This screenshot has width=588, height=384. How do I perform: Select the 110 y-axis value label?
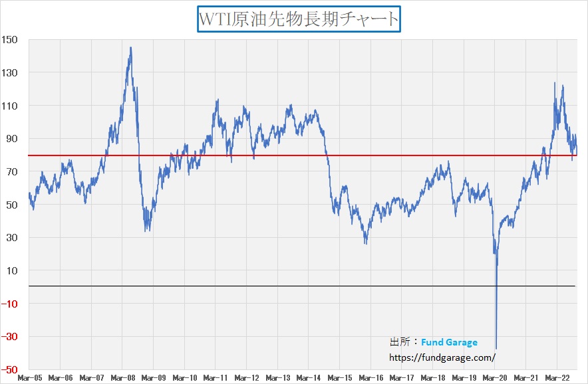tap(10, 106)
